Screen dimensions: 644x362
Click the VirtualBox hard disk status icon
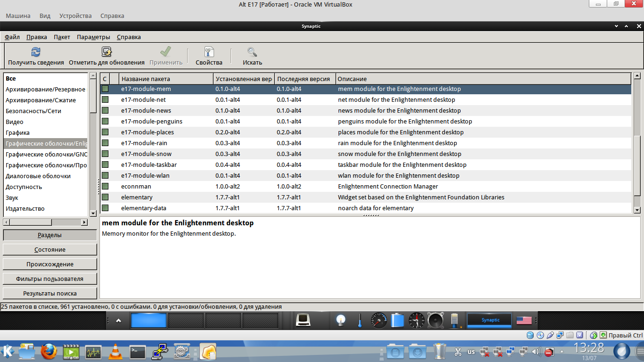(530, 335)
